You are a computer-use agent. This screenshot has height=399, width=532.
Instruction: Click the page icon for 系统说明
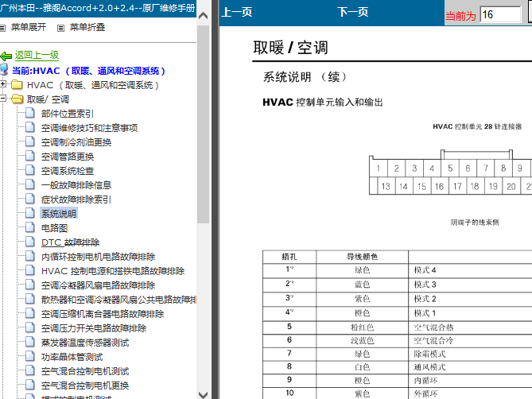pos(30,213)
